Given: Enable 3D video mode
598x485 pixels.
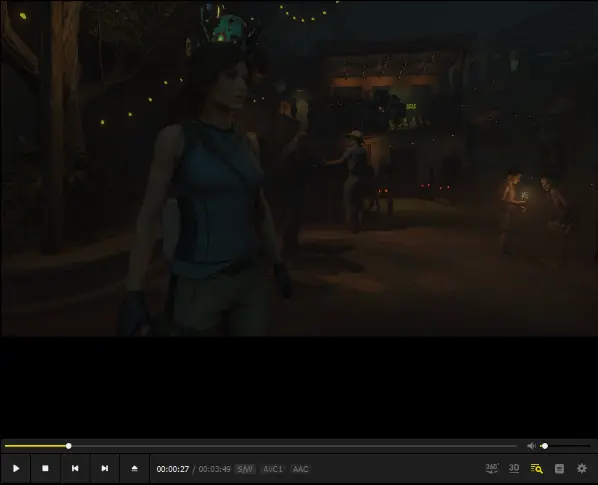Looking at the screenshot, I should (514, 468).
